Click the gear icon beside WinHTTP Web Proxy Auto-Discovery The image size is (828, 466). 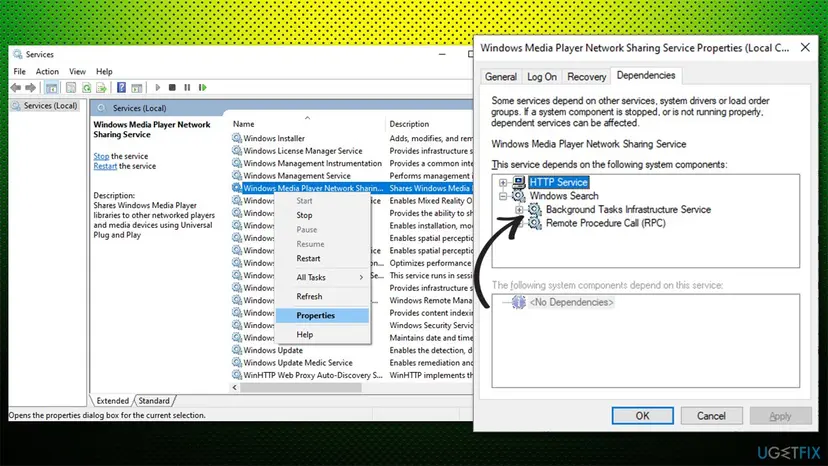pyautogui.click(x=237, y=375)
